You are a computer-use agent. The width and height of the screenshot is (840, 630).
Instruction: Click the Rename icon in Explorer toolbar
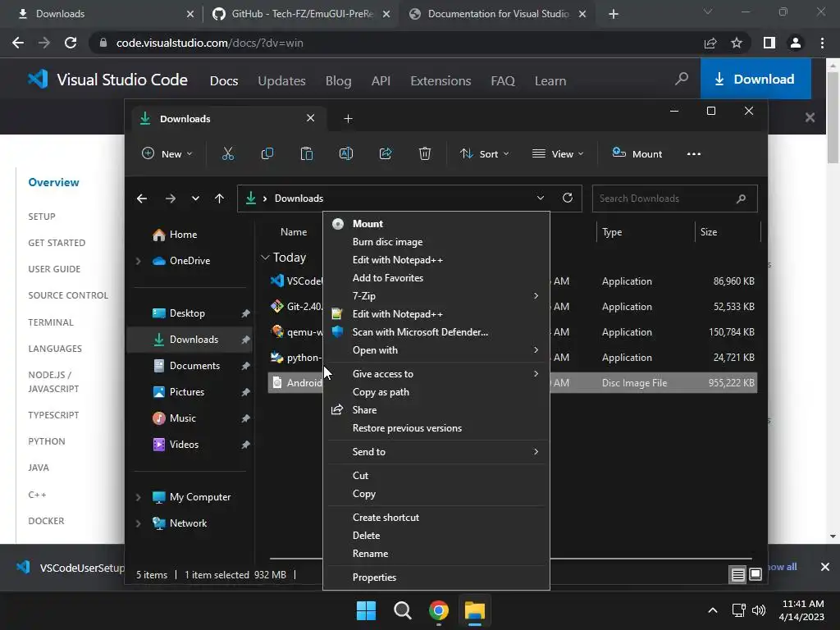click(346, 153)
